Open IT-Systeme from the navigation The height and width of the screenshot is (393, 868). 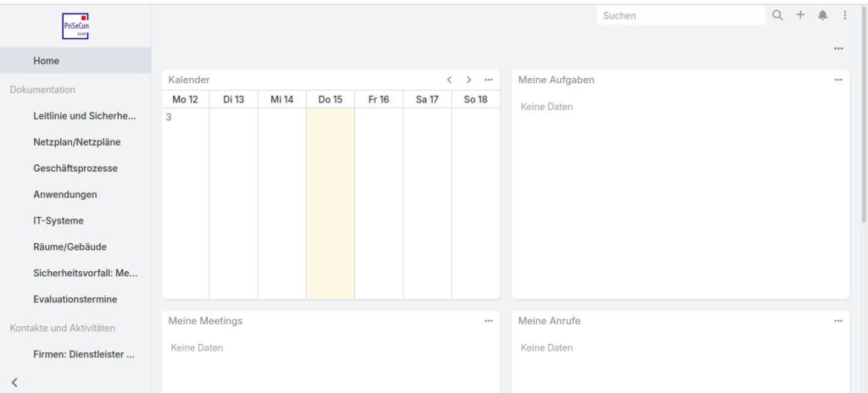coord(58,220)
